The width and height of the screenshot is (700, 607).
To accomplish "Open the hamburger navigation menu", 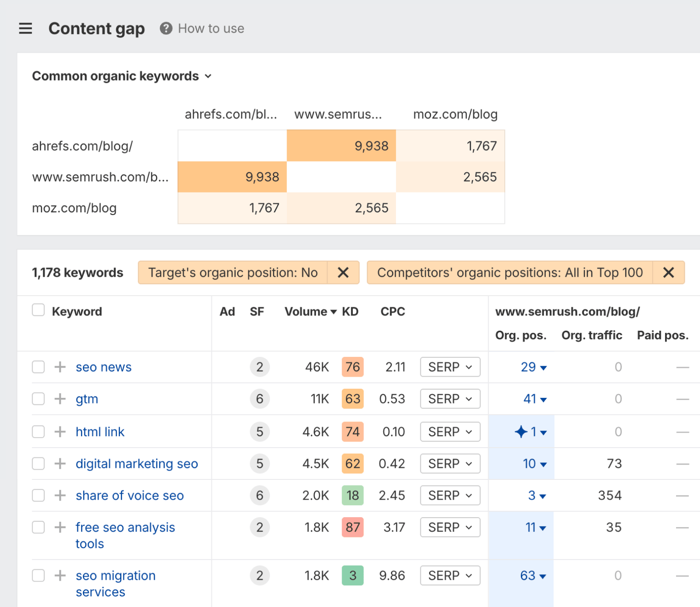I will (25, 28).
